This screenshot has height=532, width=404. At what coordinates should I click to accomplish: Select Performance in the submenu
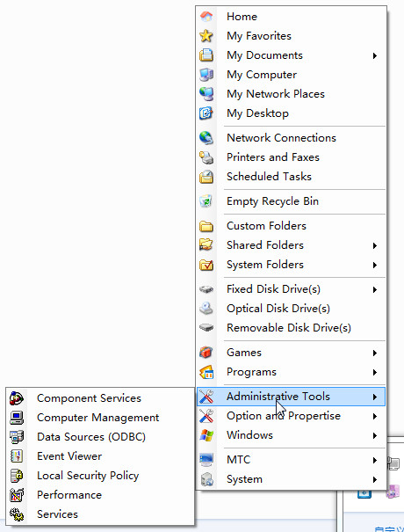[x=100, y=495]
